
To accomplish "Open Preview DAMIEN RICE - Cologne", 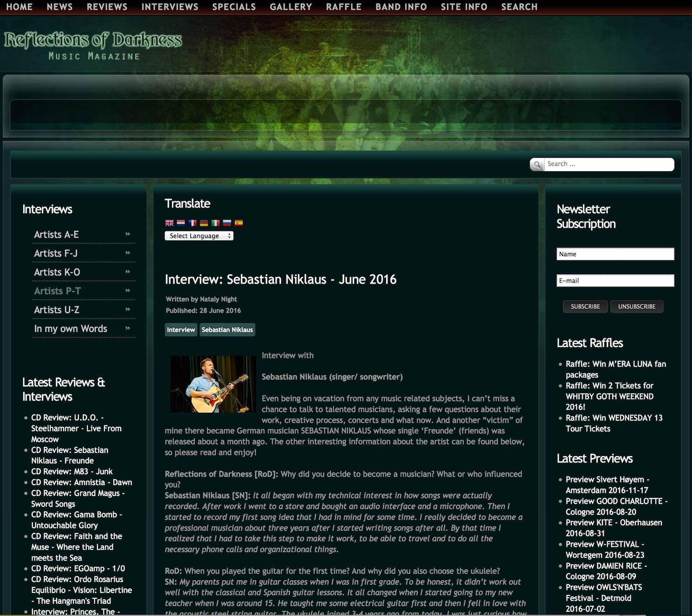I will 606,571.
